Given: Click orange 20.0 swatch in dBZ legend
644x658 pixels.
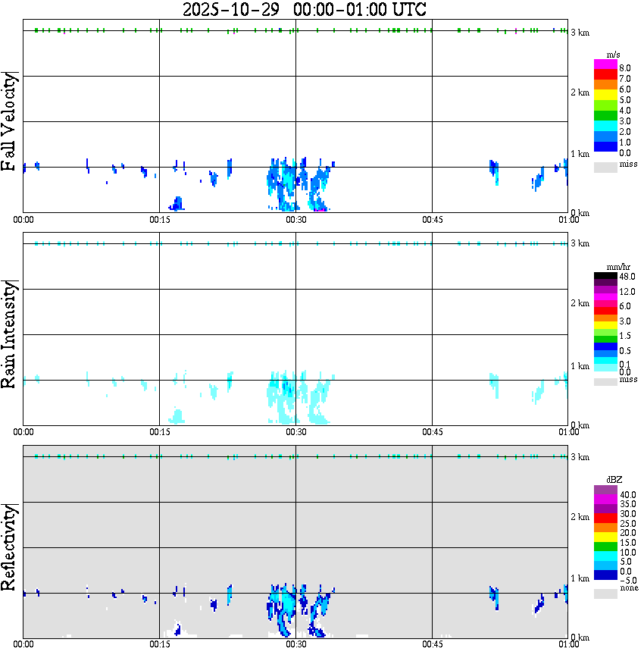Looking at the screenshot, I should (x=605, y=528).
